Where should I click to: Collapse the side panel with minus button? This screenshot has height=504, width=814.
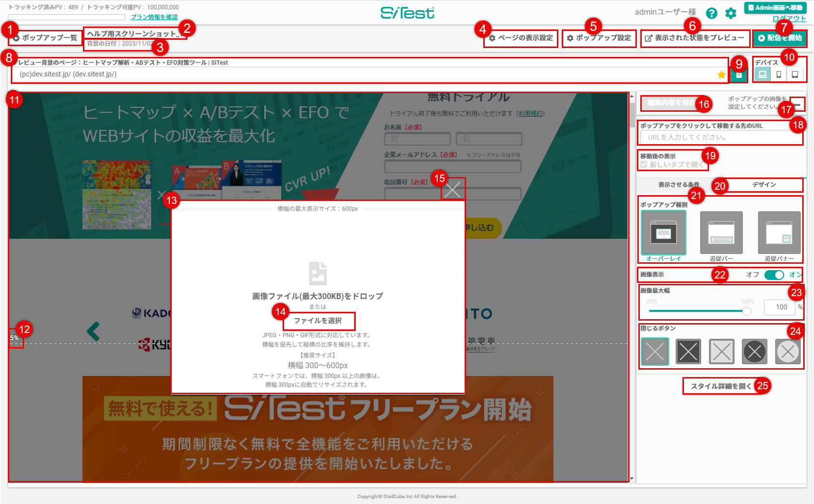[x=798, y=104]
